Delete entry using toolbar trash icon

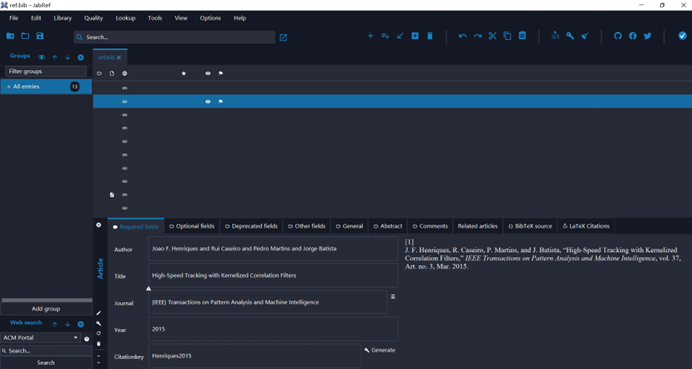click(x=430, y=36)
